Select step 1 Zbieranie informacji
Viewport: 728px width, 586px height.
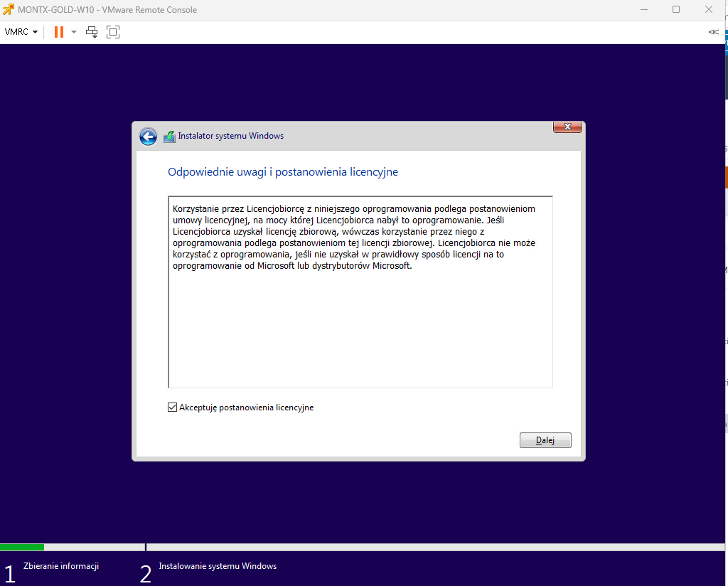(60, 567)
